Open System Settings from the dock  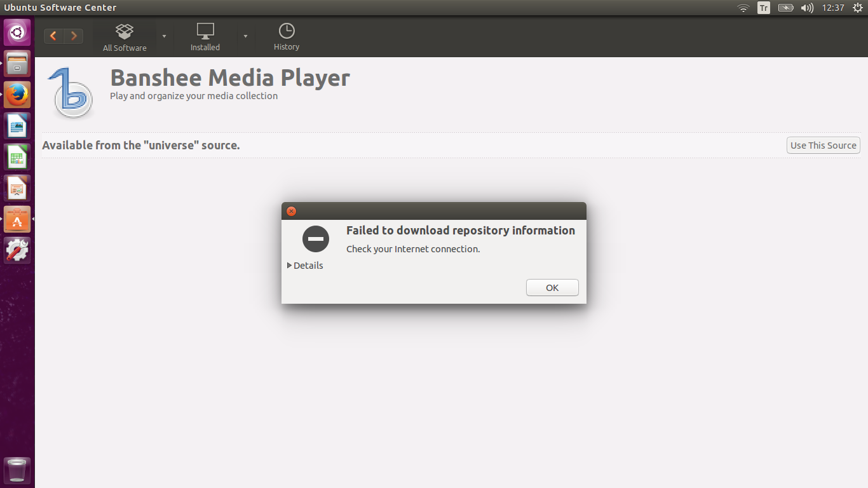tap(17, 250)
